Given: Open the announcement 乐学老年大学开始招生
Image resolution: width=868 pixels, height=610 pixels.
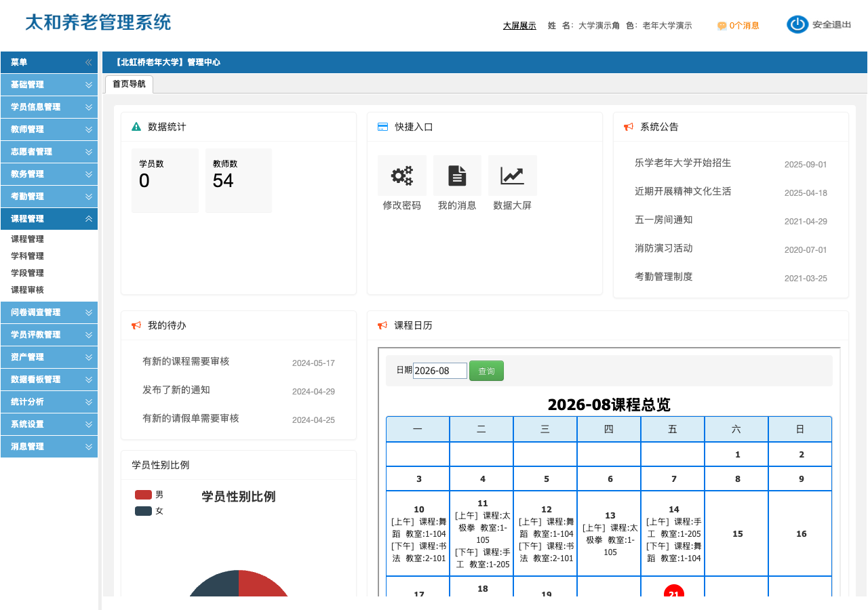Looking at the screenshot, I should (683, 163).
